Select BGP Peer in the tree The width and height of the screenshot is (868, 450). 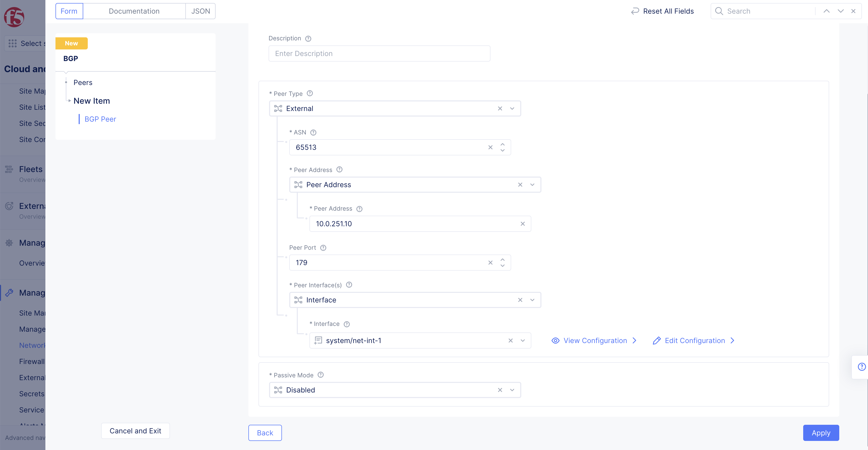(100, 119)
